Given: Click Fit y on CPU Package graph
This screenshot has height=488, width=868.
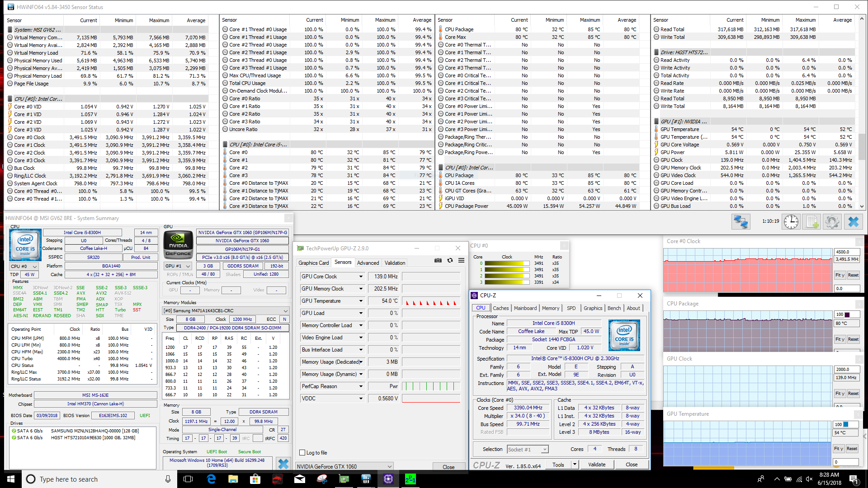Looking at the screenshot, I should coord(840,339).
